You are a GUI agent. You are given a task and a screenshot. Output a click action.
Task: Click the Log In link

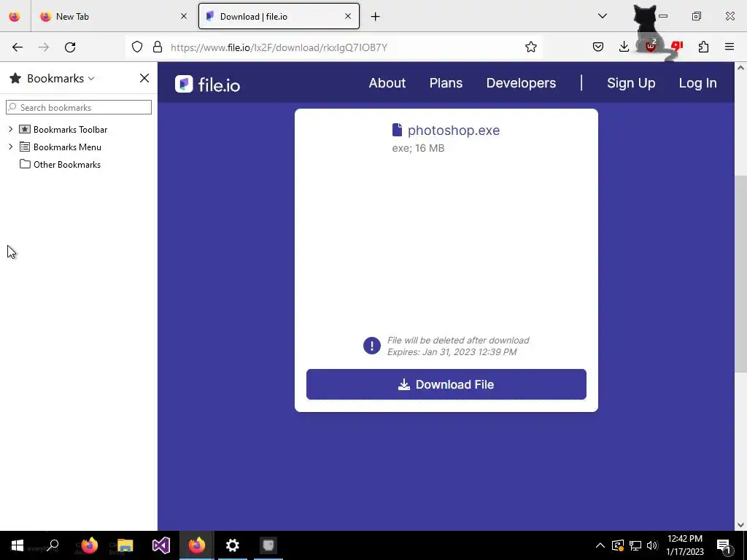pyautogui.click(x=697, y=83)
